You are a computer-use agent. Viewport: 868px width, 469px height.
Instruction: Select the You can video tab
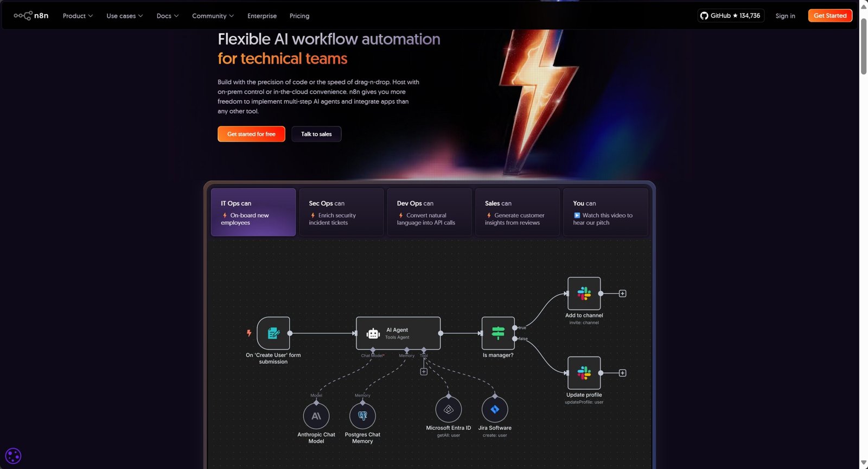(x=605, y=212)
